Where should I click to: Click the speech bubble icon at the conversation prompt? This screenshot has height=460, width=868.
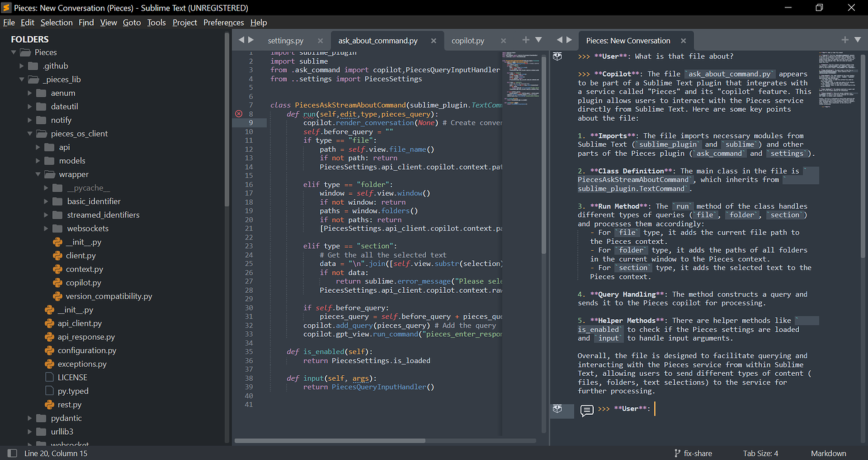587,410
